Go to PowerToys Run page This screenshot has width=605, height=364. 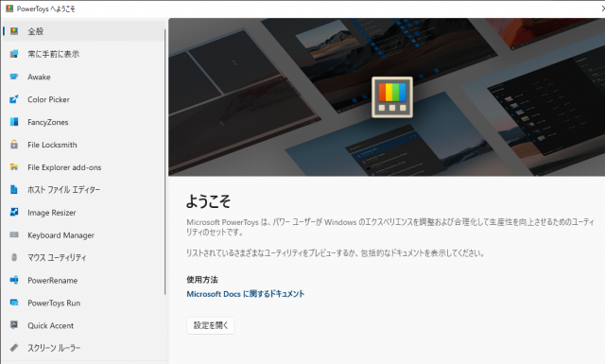[x=83, y=303]
